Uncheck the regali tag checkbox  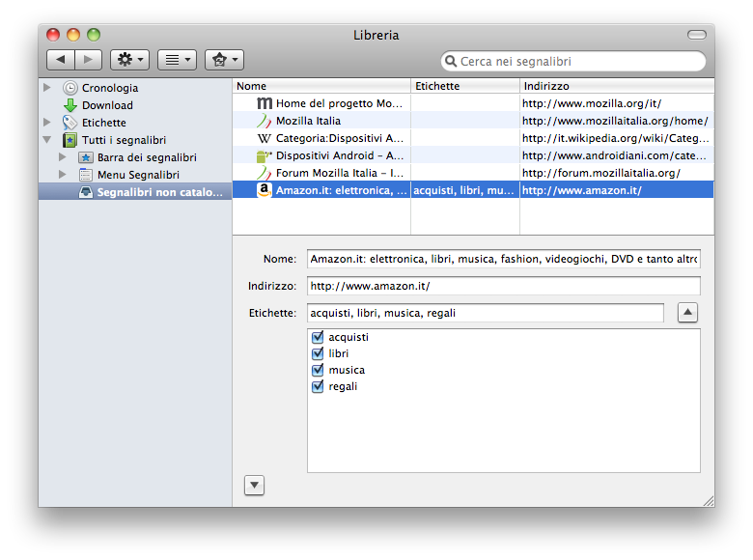(x=318, y=386)
